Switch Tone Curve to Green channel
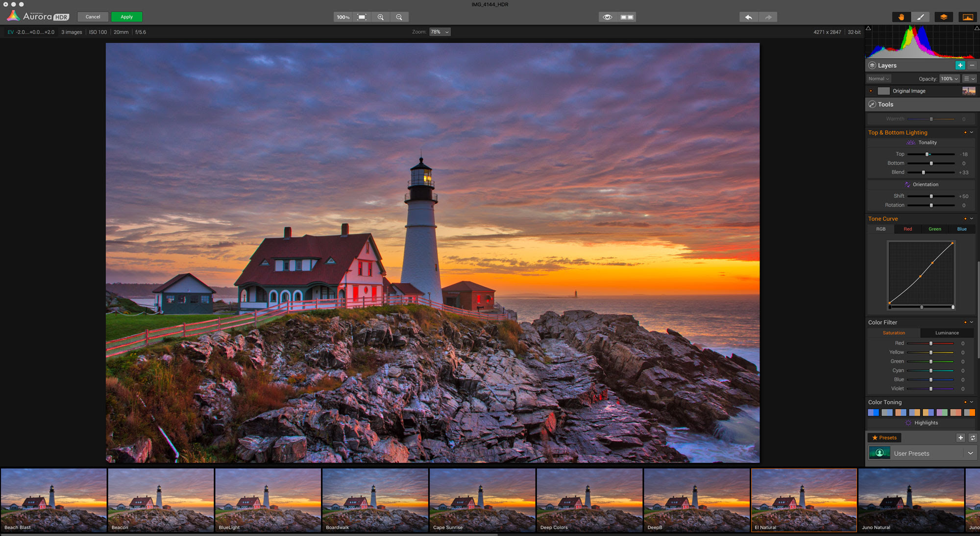The height and width of the screenshot is (536, 980). click(x=935, y=229)
